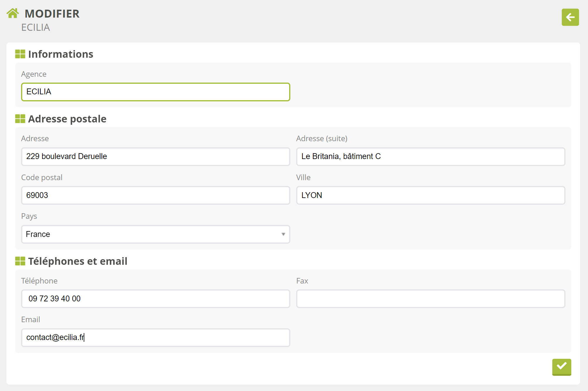Screen dimensions: 588x391
Task: Click the Email field contact@ecilia.fr
Action: 155,338
